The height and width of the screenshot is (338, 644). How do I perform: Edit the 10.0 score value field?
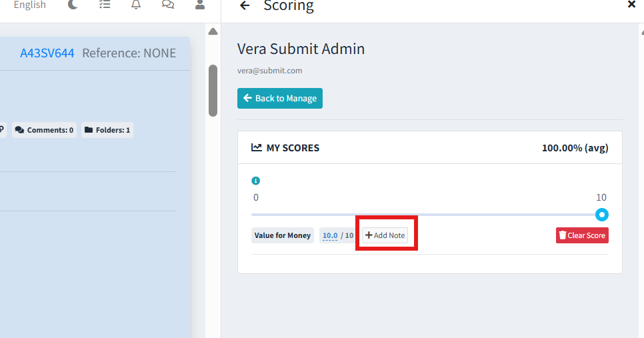[x=330, y=235]
